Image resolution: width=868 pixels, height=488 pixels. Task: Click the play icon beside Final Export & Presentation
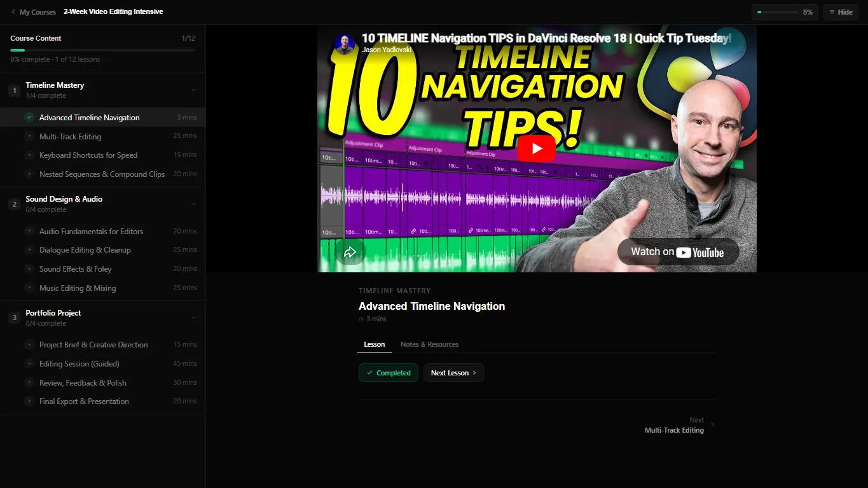tap(29, 401)
